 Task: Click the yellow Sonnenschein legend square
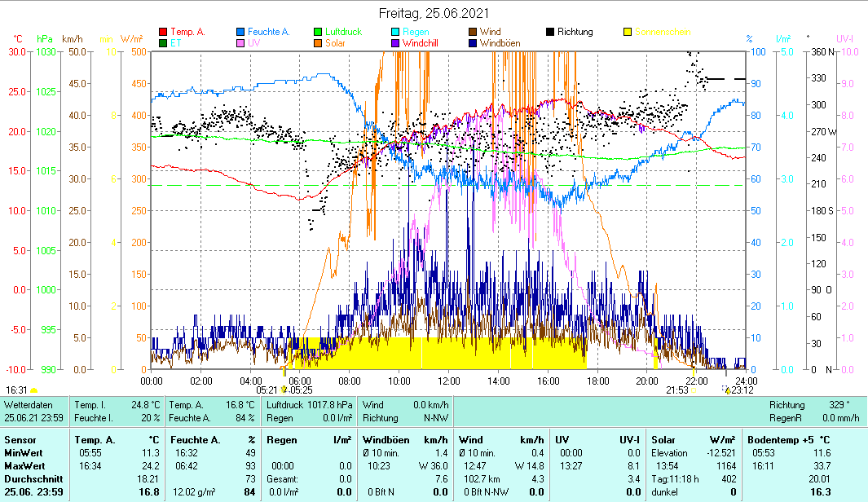(x=628, y=32)
